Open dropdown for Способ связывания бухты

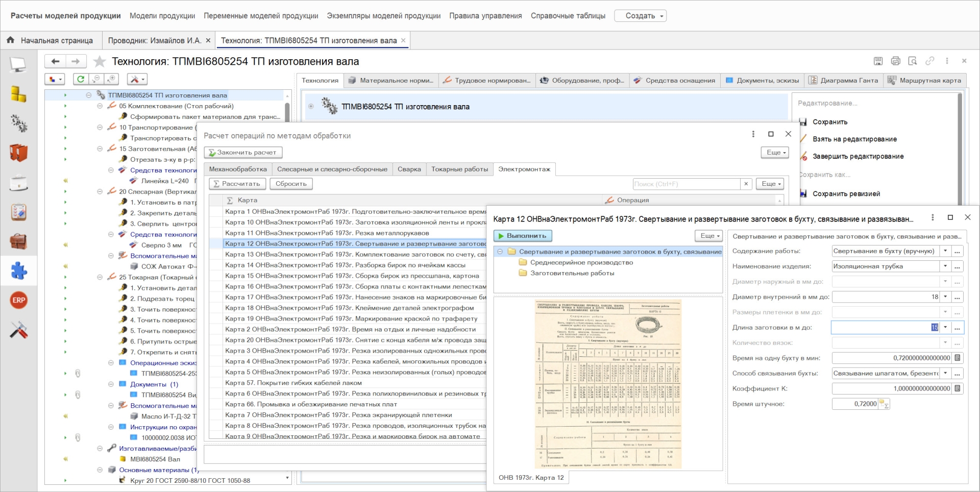click(x=945, y=374)
